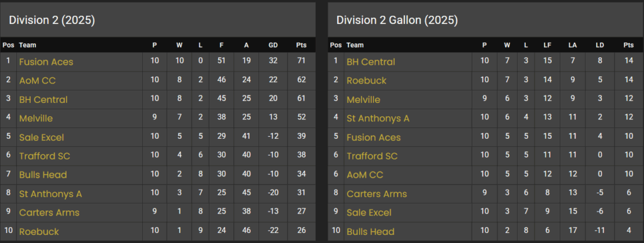Click the Pts column header in Division 2
The width and height of the screenshot is (644, 243).
point(301,45)
